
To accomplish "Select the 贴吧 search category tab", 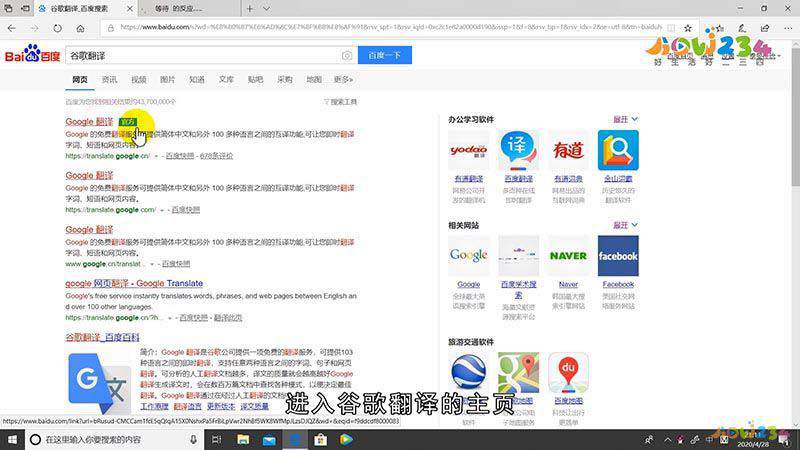I will pyautogui.click(x=255, y=80).
